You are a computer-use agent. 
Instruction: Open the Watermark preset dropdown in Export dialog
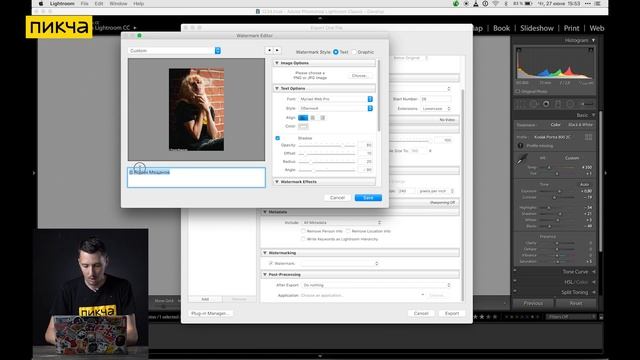pyautogui.click(x=340, y=264)
